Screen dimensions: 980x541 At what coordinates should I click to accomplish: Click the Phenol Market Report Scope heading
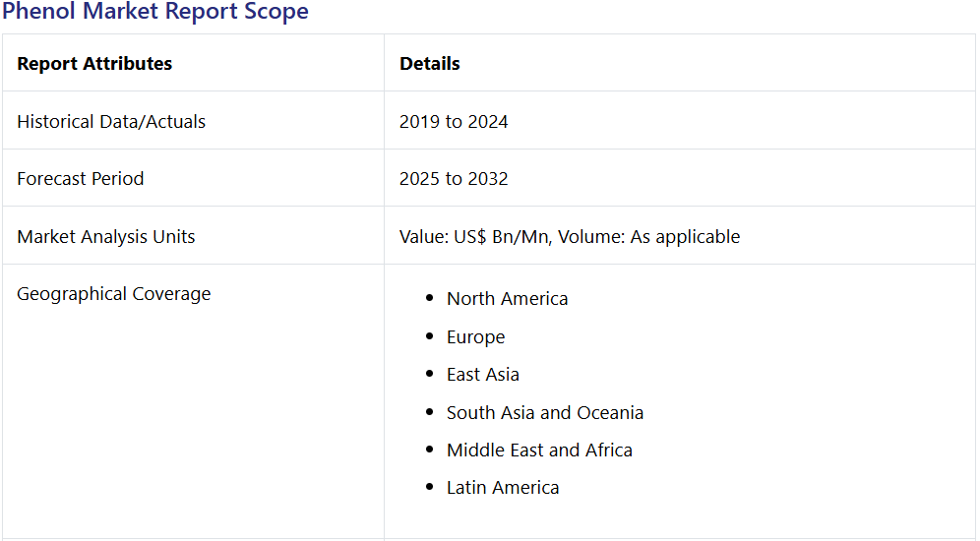tap(155, 12)
